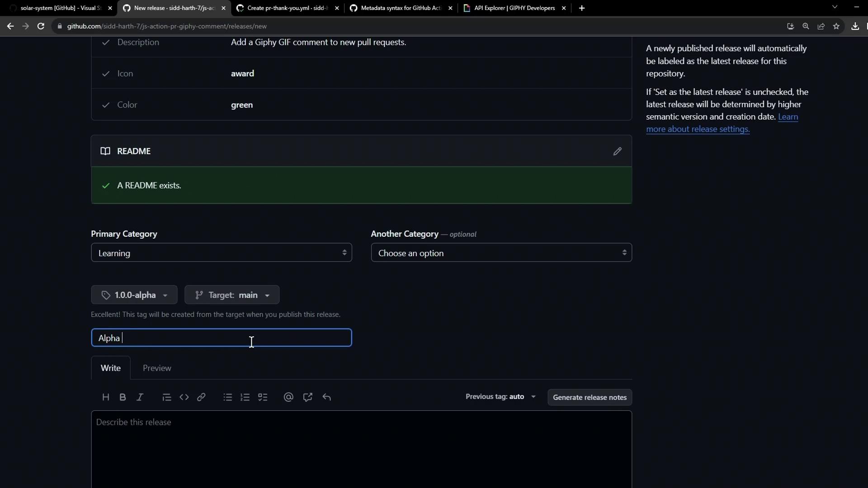Toggle bold text formatting

123,397
